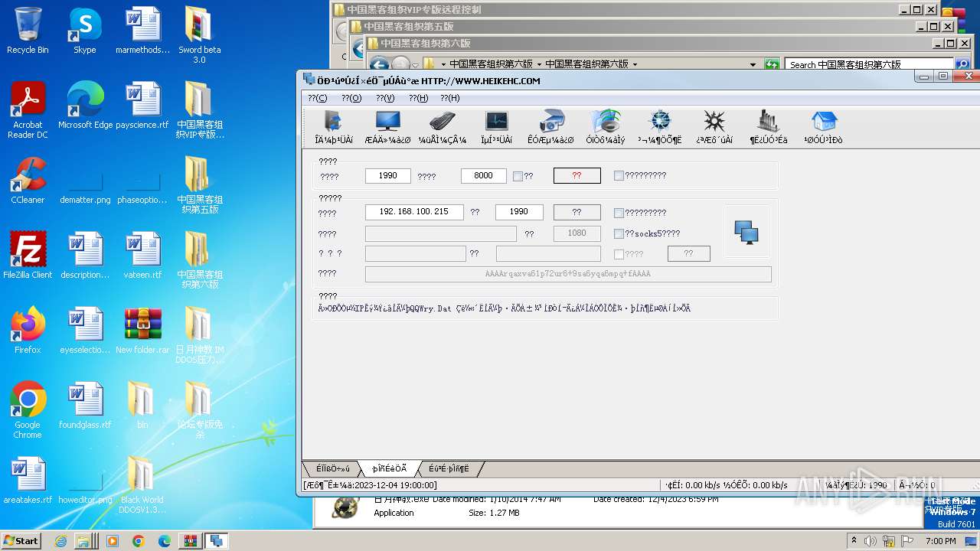This screenshot has width=980, height=551.
Task: Click the IP address field 192.168.100.215
Action: tap(414, 212)
